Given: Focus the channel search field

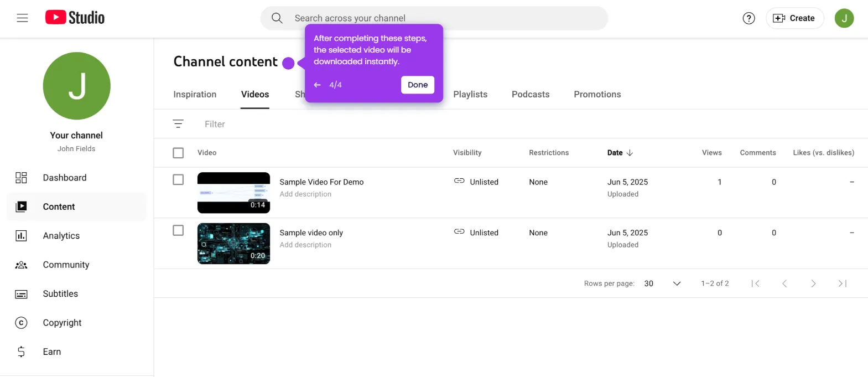Looking at the screenshot, I should click(434, 18).
